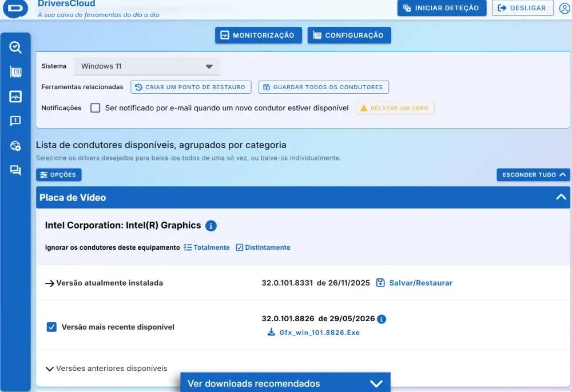The height and width of the screenshot is (392, 572).
Task: Open the CONFIGURAÇÃO tab
Action: [x=349, y=35]
